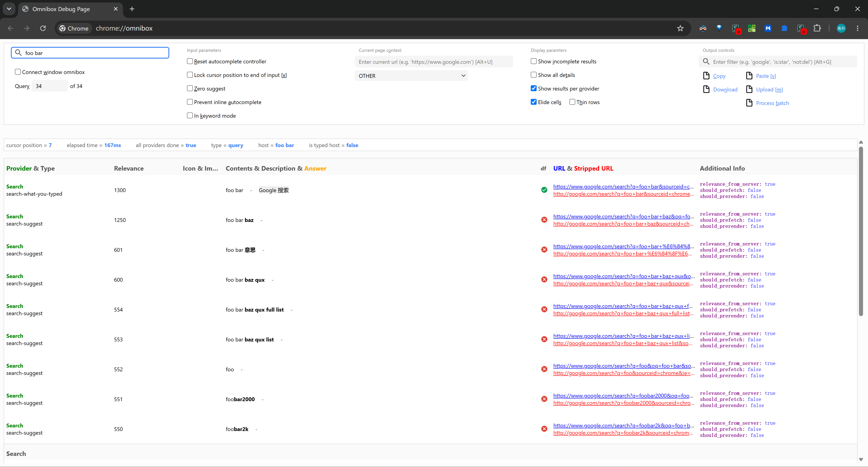Viewport: 868px width, 467px height.
Task: Click the vertical scrollbar thumb of results
Action: click(861, 231)
